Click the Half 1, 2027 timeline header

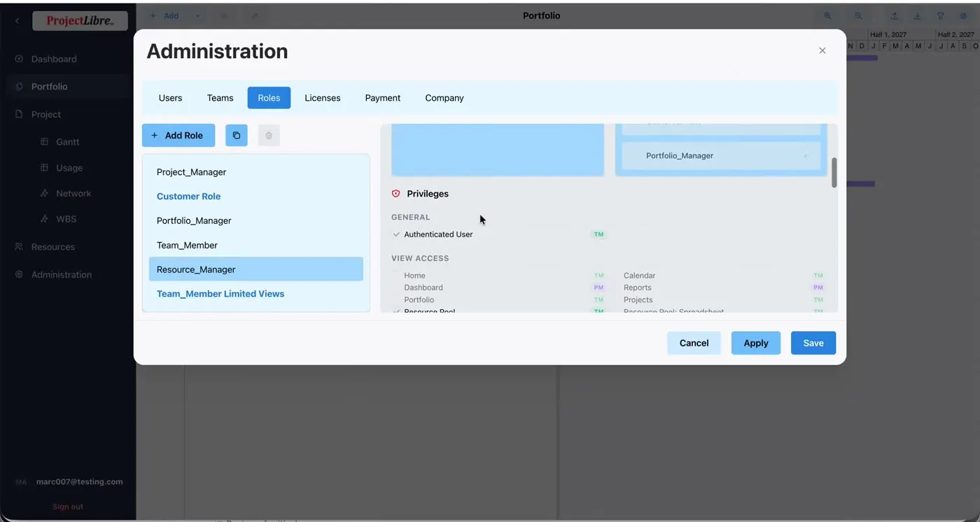point(888,34)
